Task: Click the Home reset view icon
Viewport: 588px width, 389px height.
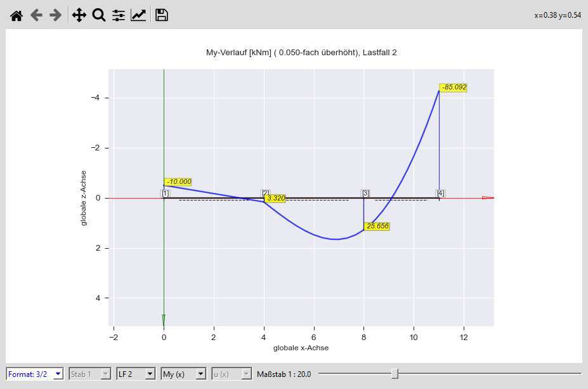Action: [x=16, y=15]
